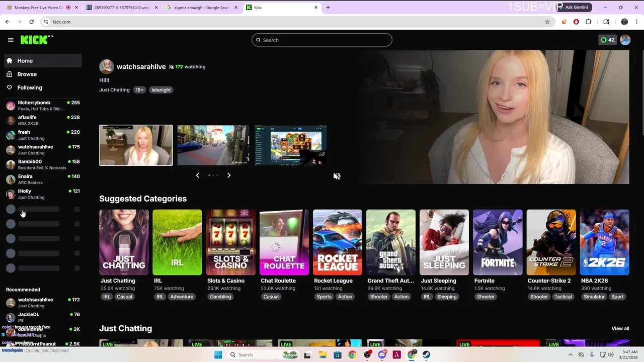Open the Counter-Strike 2 category card
Image resolution: width=644 pixels, height=362 pixels.
pyautogui.click(x=551, y=242)
